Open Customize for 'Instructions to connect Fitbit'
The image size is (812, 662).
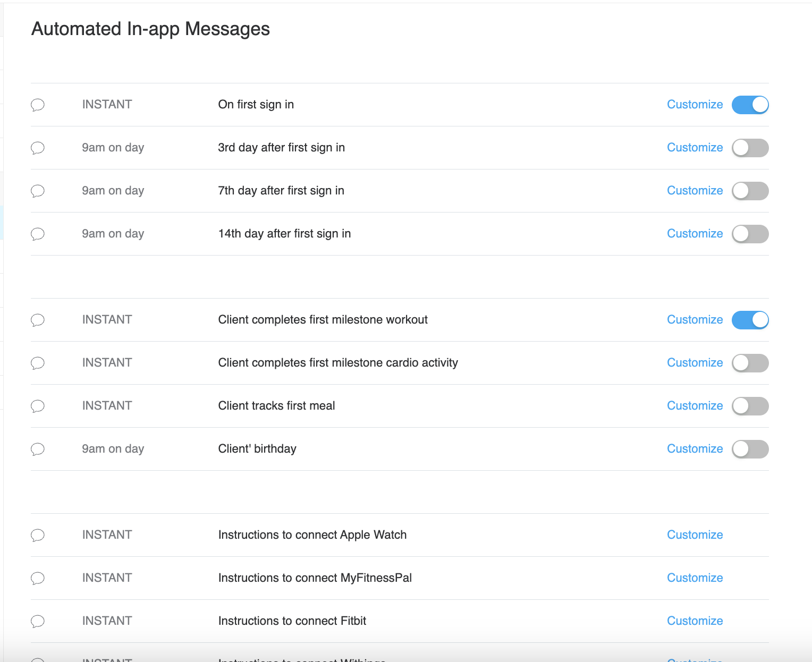click(x=695, y=621)
